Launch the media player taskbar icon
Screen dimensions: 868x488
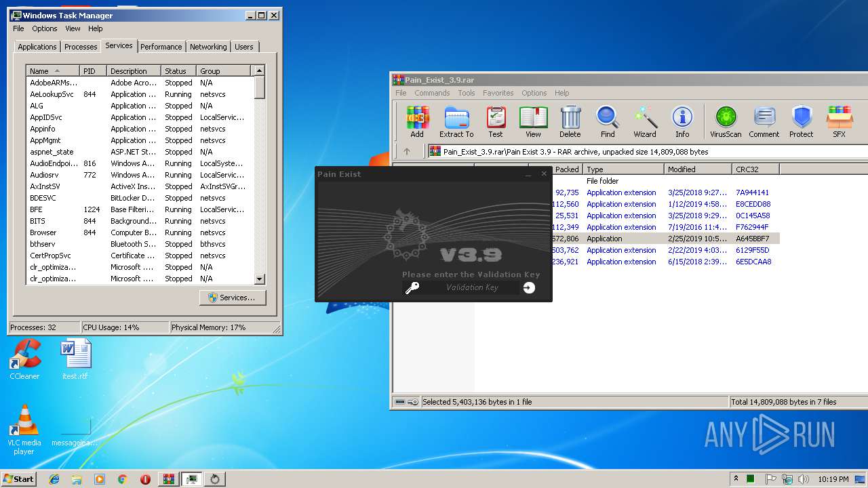coord(100,479)
